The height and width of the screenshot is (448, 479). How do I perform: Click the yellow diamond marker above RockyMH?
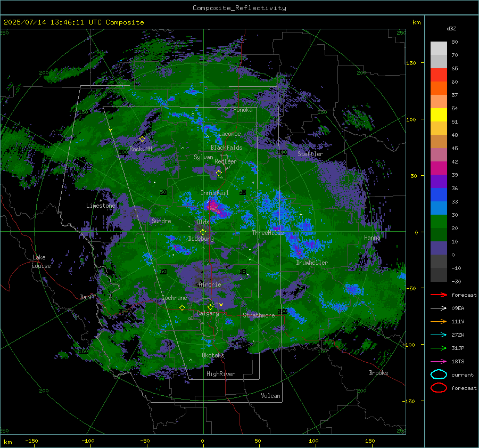coord(142,139)
